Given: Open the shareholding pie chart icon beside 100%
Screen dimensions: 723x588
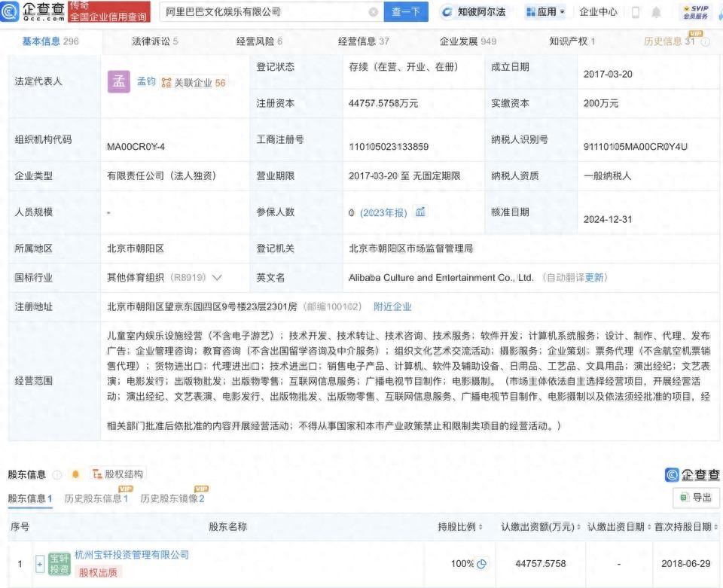Looking at the screenshot, I should (x=482, y=563).
